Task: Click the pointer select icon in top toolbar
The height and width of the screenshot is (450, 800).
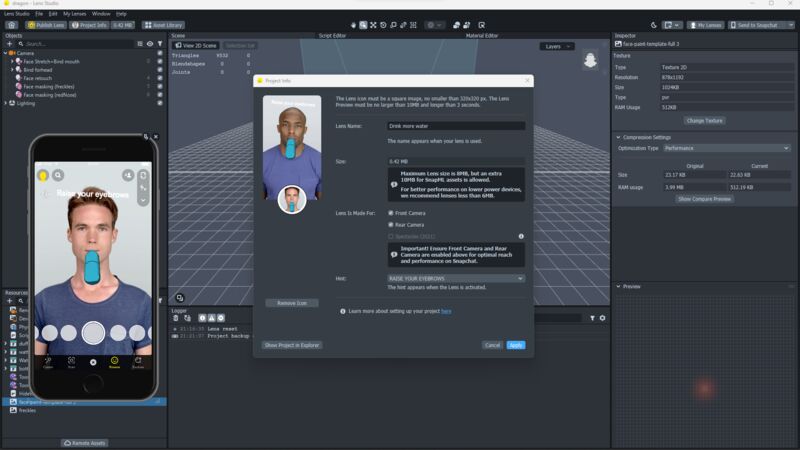Action: click(x=482, y=25)
